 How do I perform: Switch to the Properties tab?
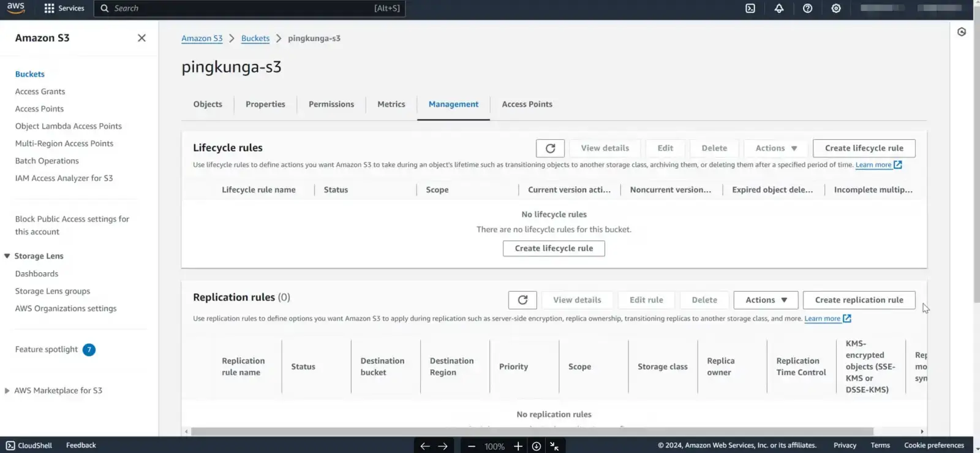point(265,104)
